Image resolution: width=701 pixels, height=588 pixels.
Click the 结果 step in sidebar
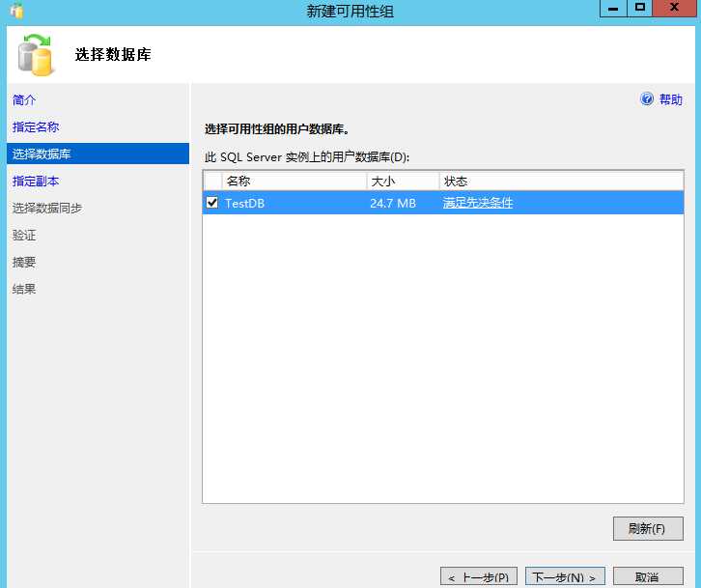(24, 289)
